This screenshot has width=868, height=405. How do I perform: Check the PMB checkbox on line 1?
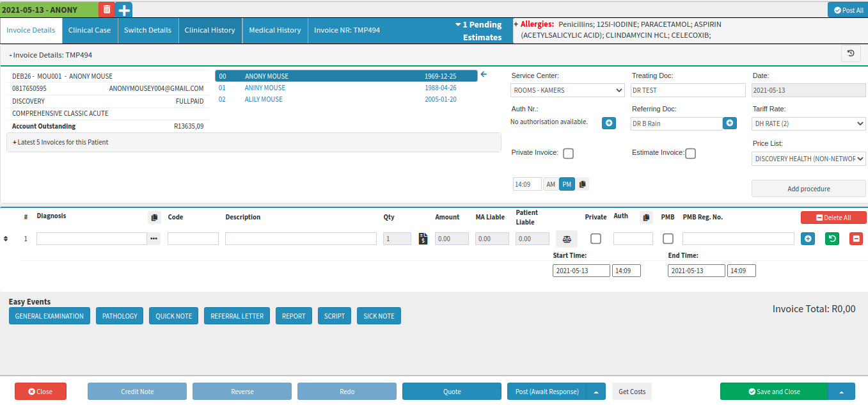coord(668,239)
